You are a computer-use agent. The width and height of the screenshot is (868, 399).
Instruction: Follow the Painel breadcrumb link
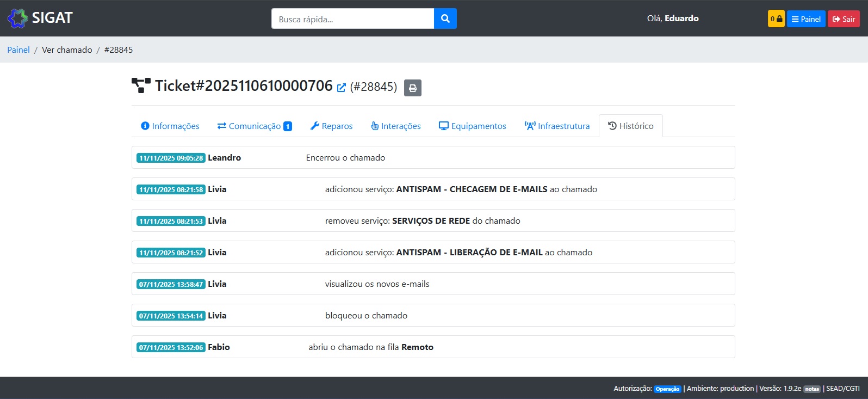click(18, 50)
